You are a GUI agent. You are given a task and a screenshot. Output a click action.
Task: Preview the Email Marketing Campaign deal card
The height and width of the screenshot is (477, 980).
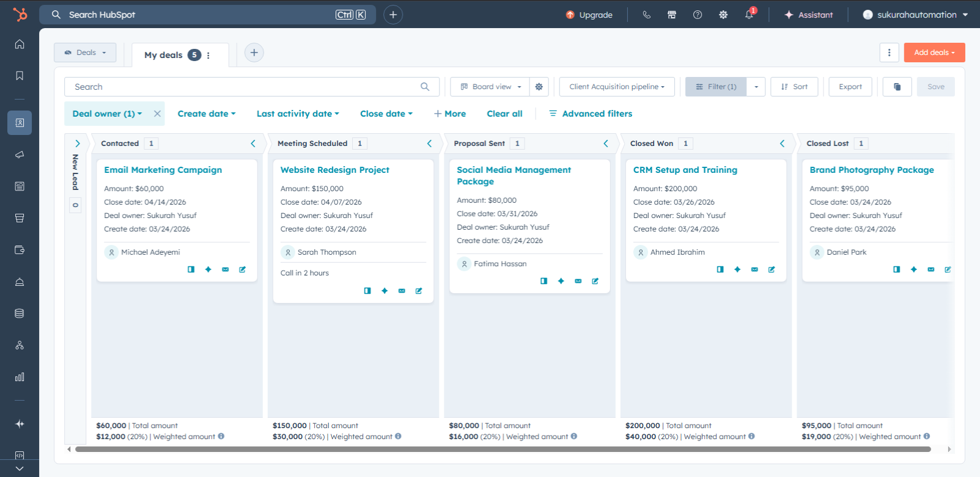[191, 269]
